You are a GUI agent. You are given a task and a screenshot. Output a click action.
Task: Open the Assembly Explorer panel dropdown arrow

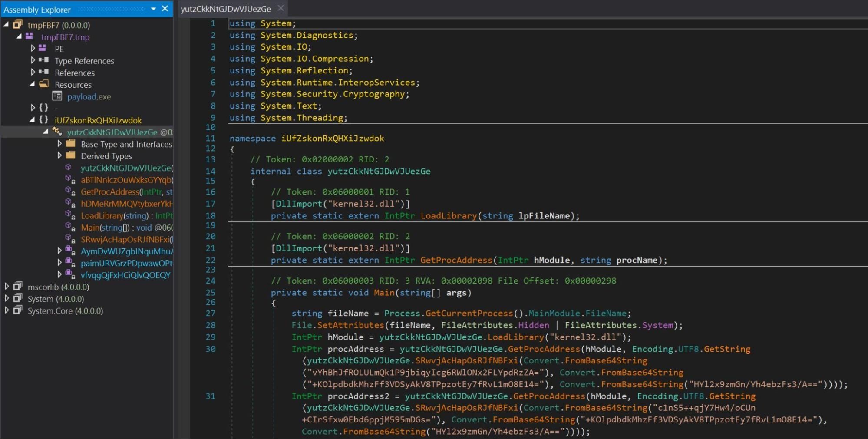pos(153,9)
